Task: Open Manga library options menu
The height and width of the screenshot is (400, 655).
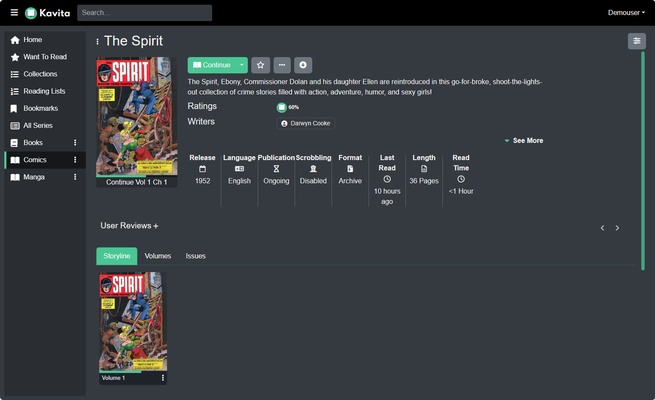Action: (75, 177)
